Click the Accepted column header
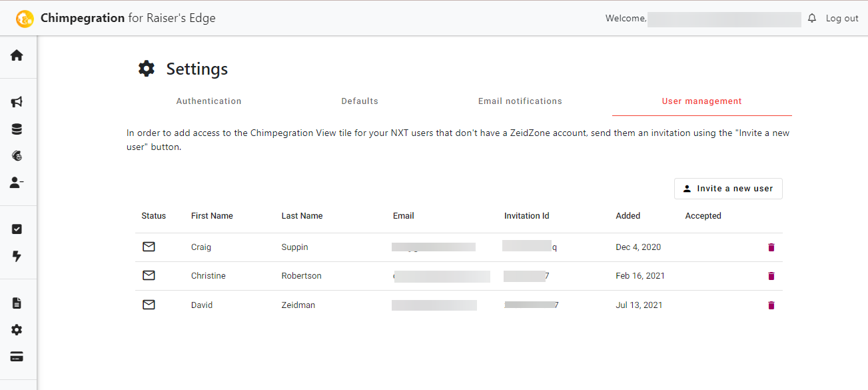This screenshot has height=390, width=868. pyautogui.click(x=703, y=216)
